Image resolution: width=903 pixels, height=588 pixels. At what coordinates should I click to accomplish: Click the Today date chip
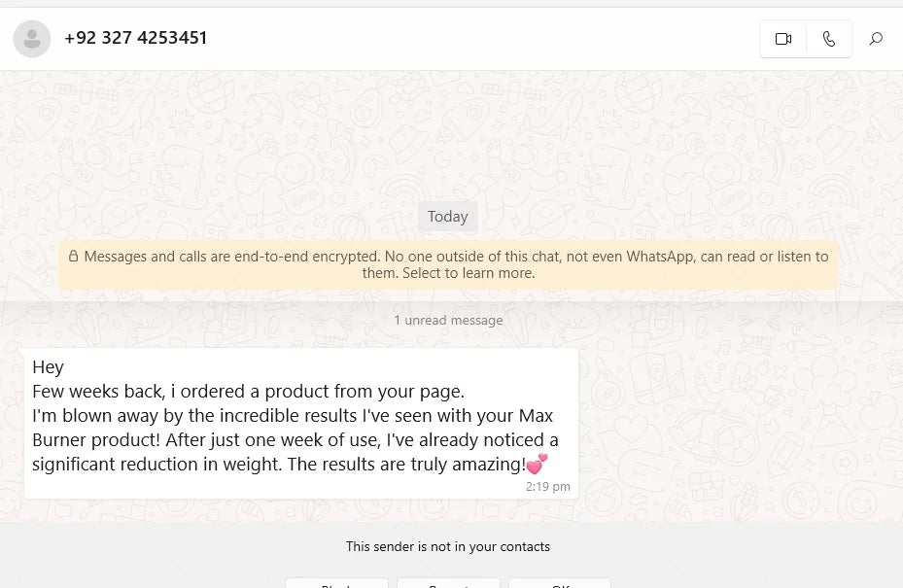(x=447, y=217)
